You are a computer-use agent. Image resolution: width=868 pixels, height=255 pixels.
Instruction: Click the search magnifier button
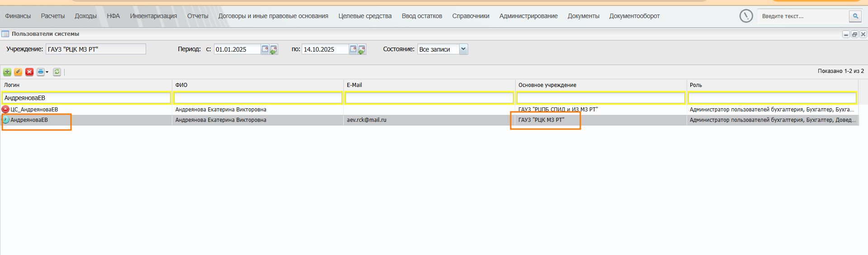855,16
